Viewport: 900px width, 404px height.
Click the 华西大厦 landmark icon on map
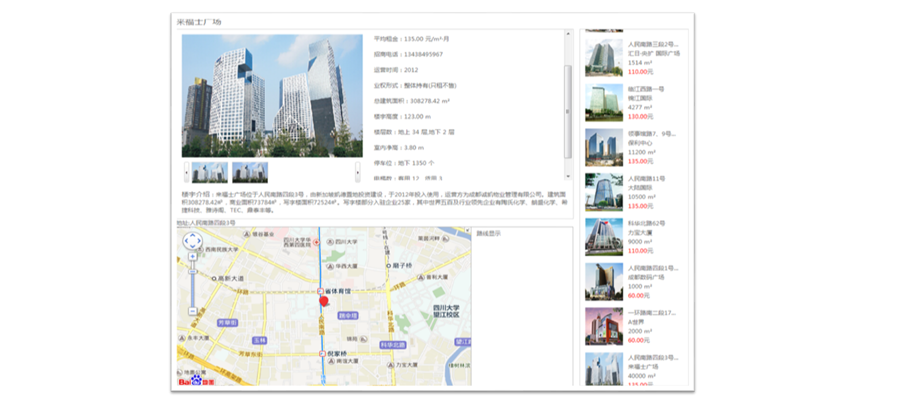[331, 267]
